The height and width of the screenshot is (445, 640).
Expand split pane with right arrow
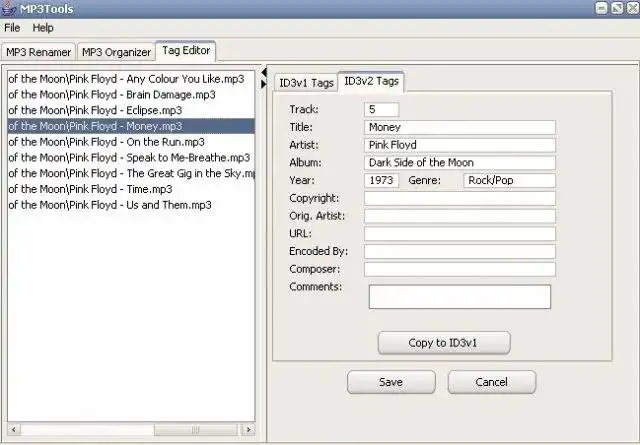click(264, 84)
